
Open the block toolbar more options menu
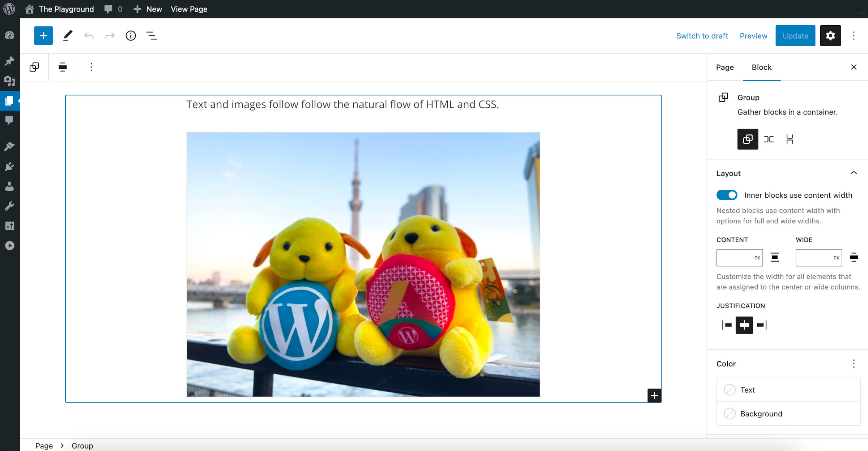point(91,67)
